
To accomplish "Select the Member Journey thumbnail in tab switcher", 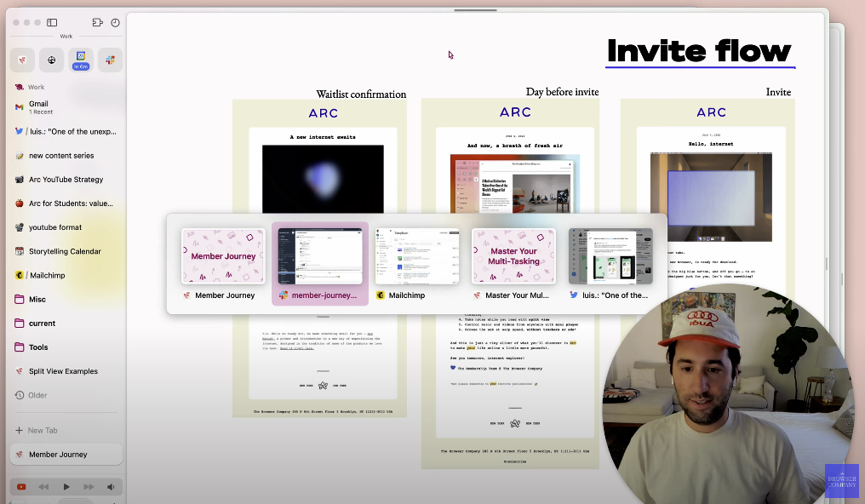I will coord(223,256).
